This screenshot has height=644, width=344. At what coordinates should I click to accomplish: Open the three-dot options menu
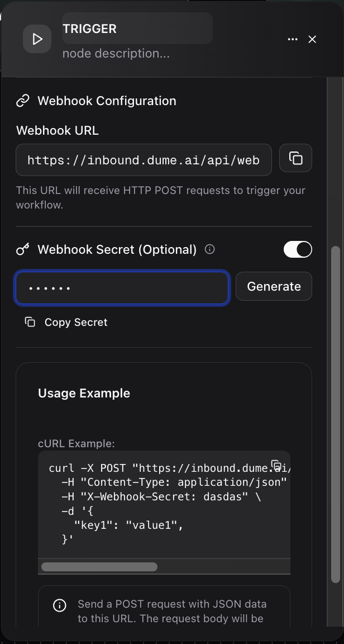coord(293,39)
